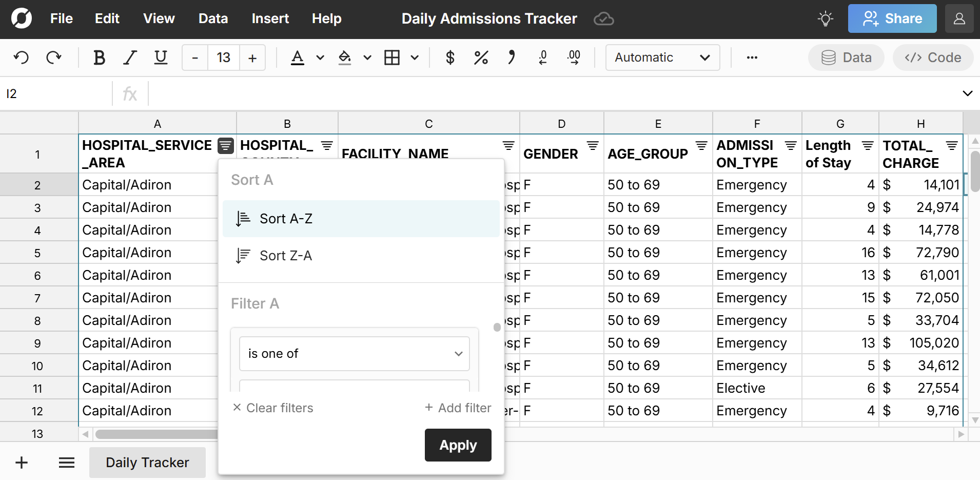Increase decimal places

[x=574, y=57]
